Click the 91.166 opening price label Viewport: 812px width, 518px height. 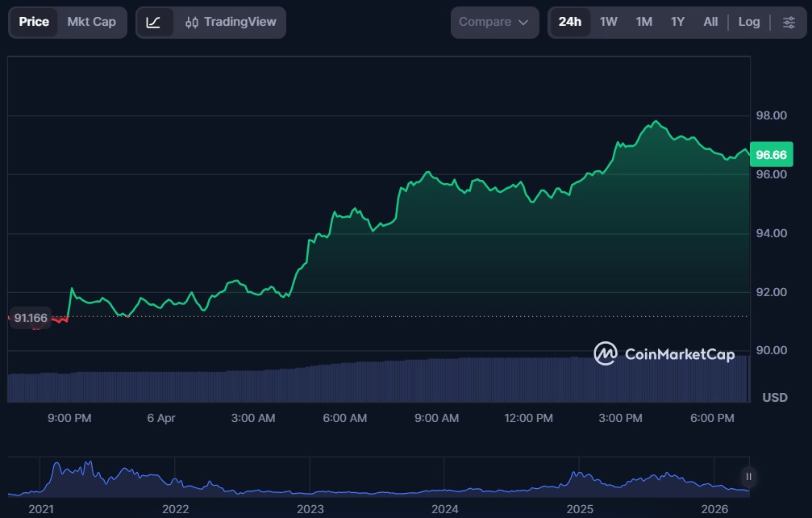tap(30, 319)
